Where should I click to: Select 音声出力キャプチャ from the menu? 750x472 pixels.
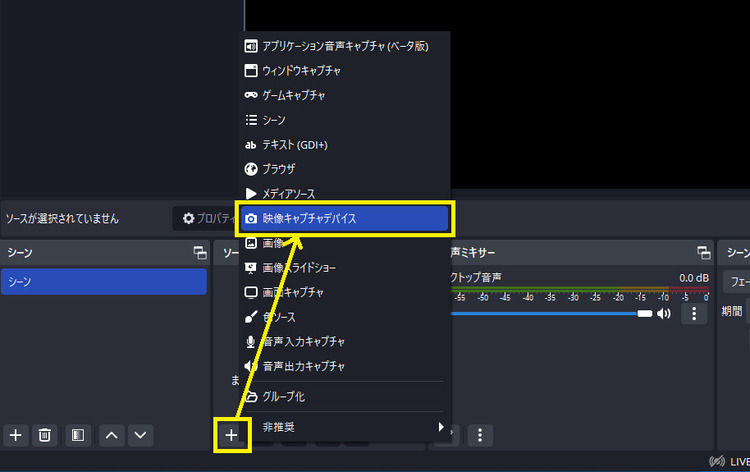pos(344,366)
